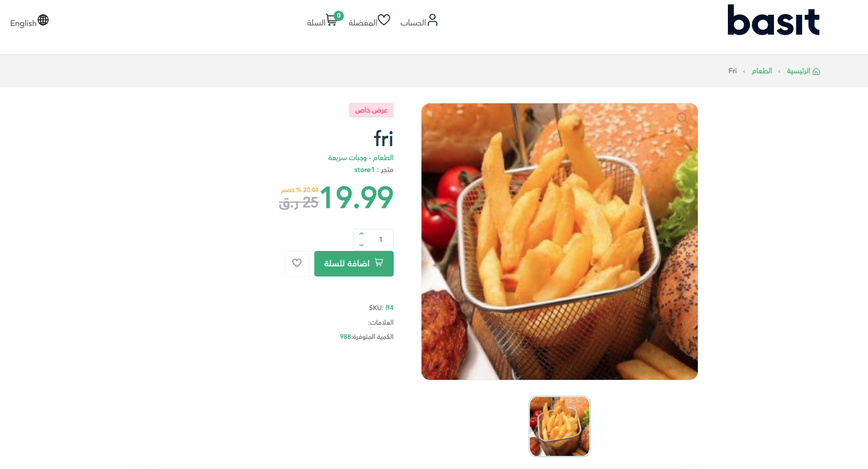Select the fries thumbnail image
Image resolution: width=868 pixels, height=469 pixels.
[559, 426]
